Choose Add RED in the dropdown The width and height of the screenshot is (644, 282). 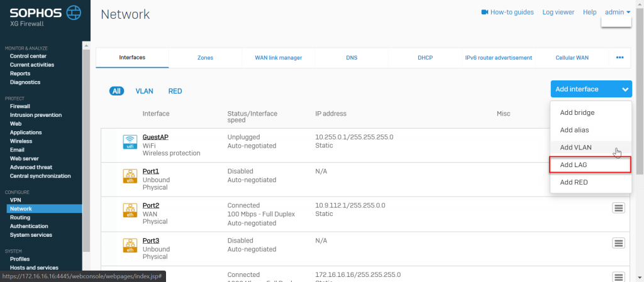tap(591, 182)
